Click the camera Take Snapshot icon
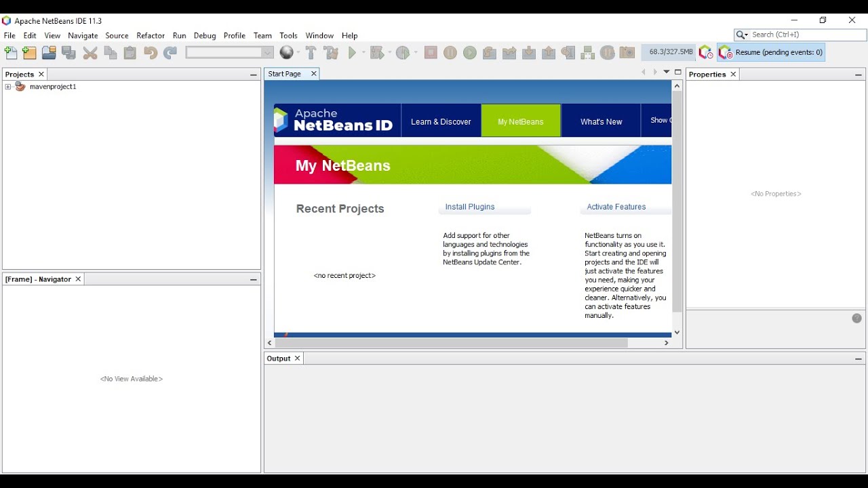The width and height of the screenshot is (868, 488). click(627, 53)
